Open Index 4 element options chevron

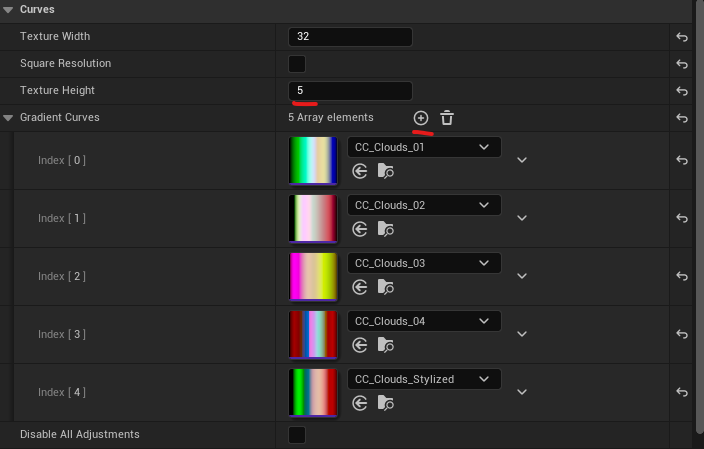[x=522, y=392]
